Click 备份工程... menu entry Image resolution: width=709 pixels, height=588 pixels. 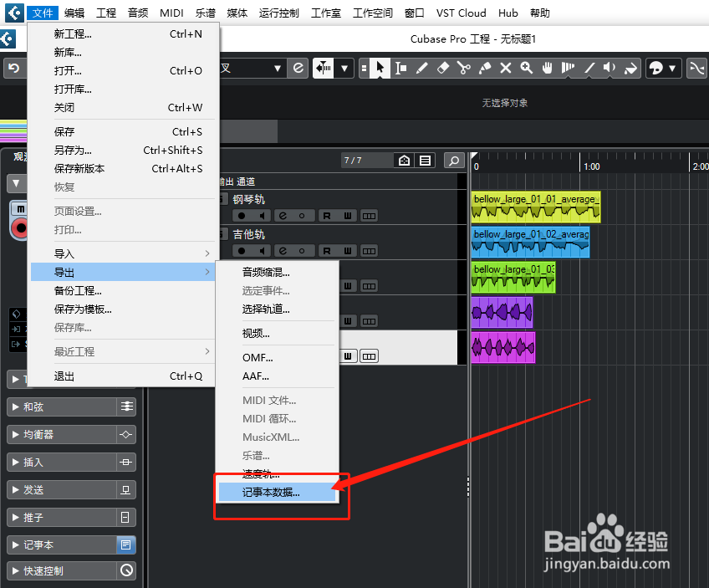(x=123, y=290)
